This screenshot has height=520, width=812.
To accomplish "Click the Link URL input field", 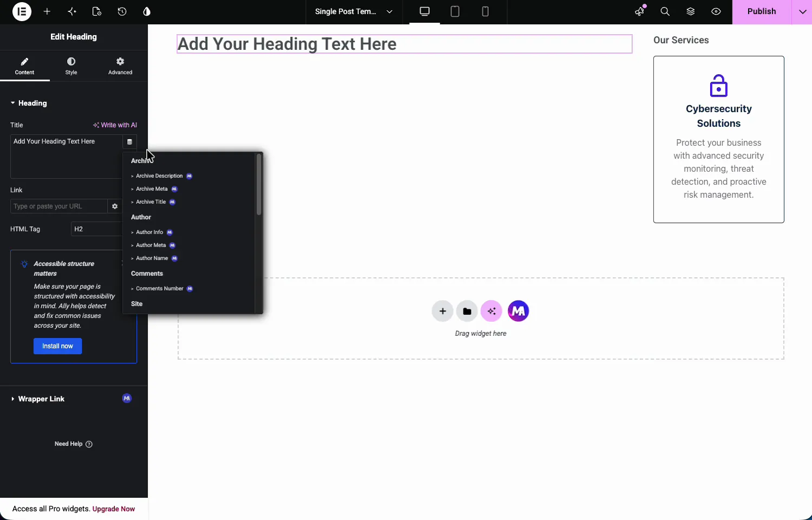I will [58, 206].
